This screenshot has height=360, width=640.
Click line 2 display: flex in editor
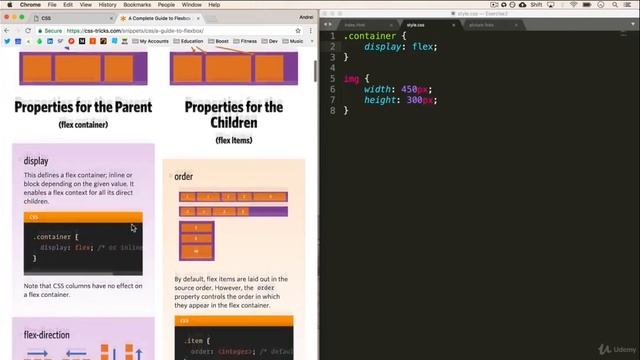[400, 47]
